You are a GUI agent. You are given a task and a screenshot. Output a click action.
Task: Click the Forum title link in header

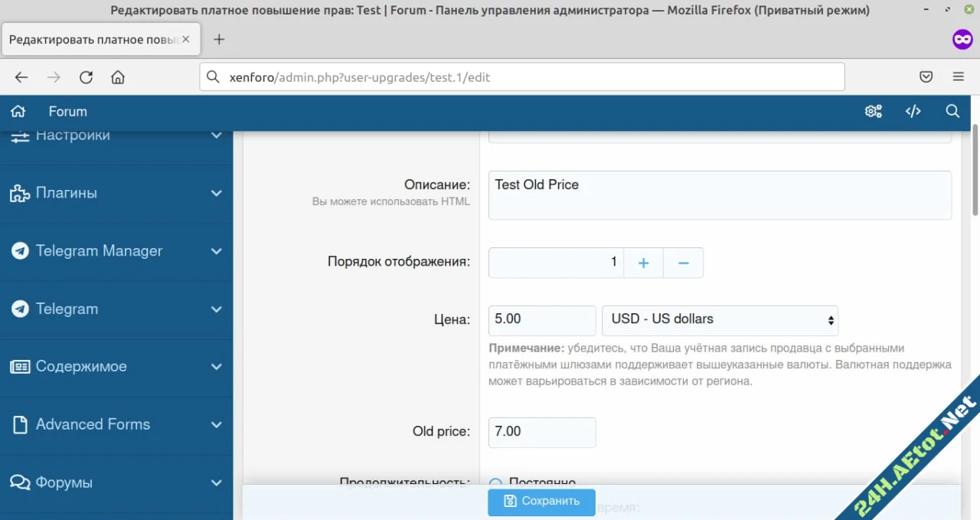pyautogui.click(x=67, y=111)
